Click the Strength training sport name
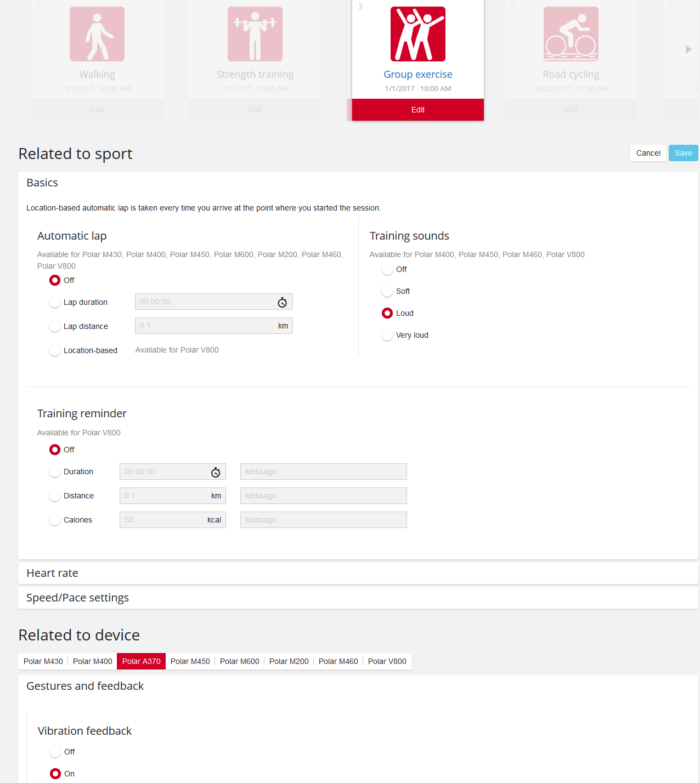The width and height of the screenshot is (700, 783). click(x=255, y=74)
